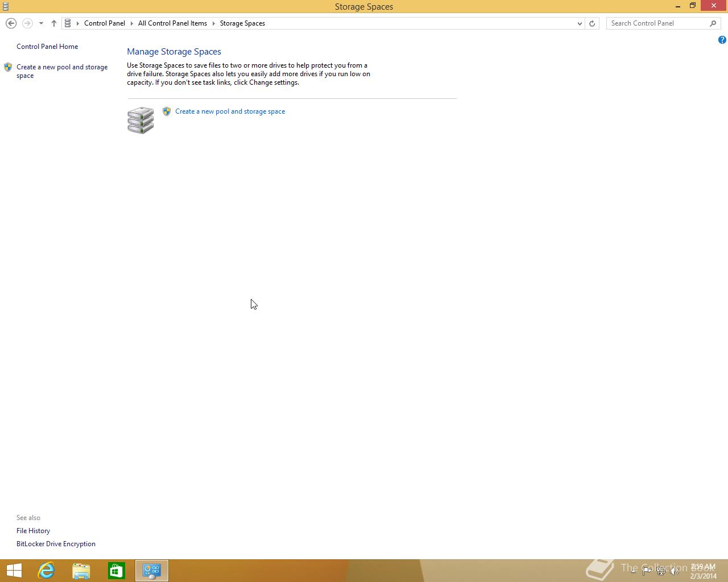Click shield icon beside sidebar create link
Image resolution: width=728 pixels, height=582 pixels.
8,67
